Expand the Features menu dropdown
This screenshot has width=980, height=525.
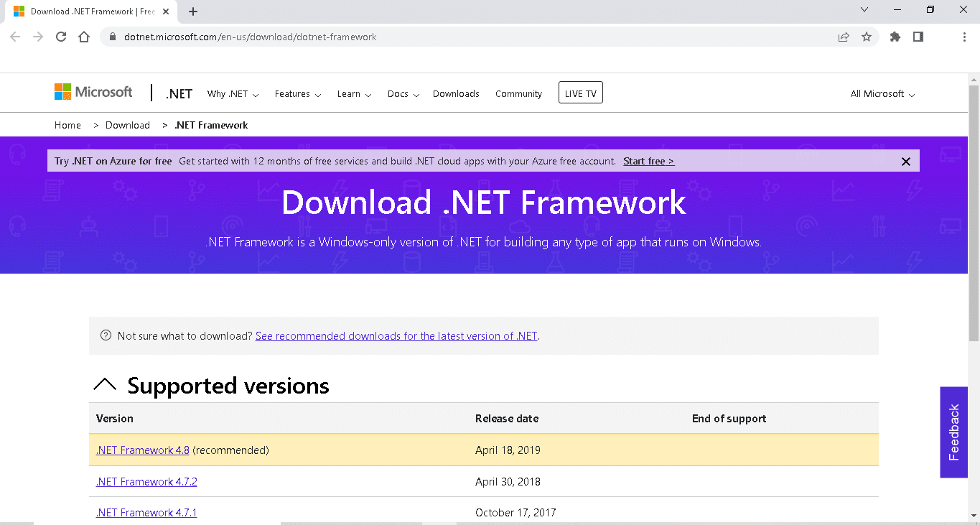[298, 94]
